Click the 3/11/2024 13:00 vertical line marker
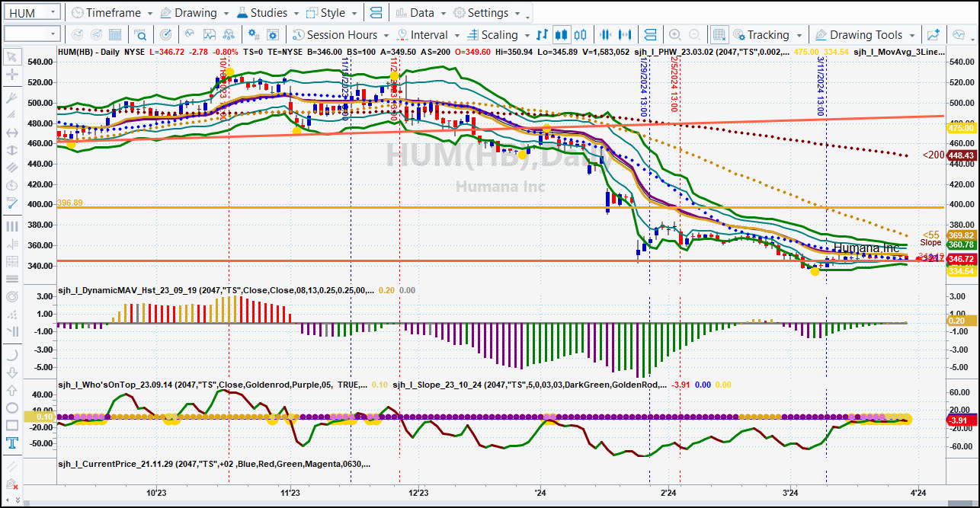 (821, 86)
